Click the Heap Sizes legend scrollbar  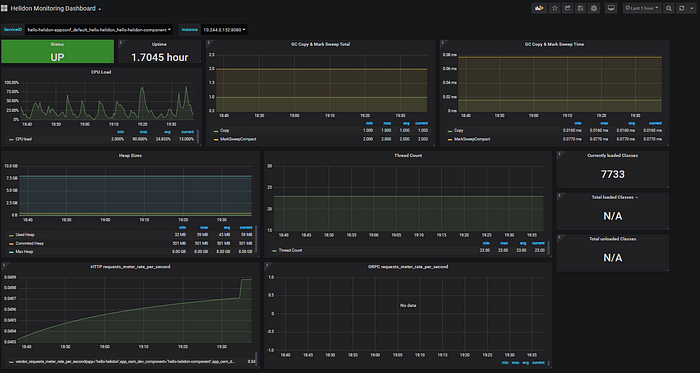point(256,240)
